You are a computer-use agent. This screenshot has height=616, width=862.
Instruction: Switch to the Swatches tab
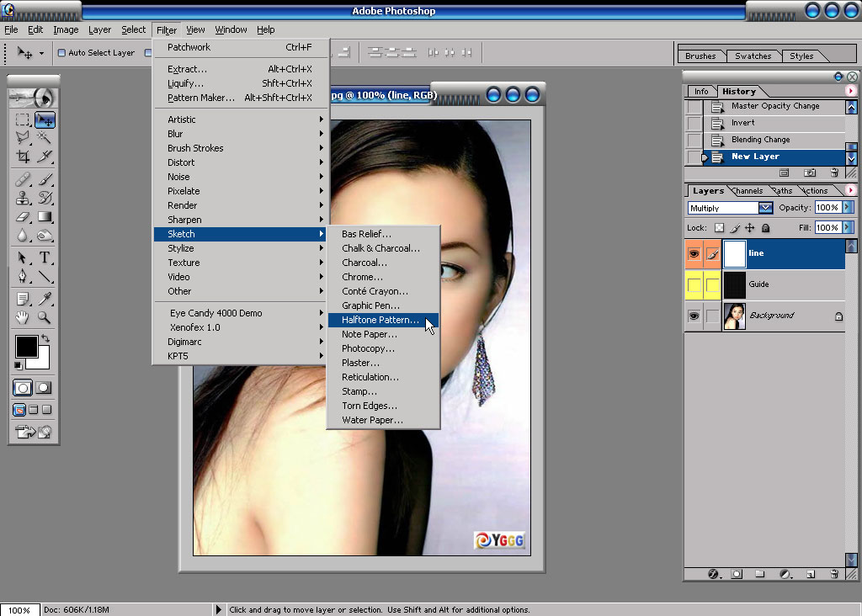click(753, 56)
